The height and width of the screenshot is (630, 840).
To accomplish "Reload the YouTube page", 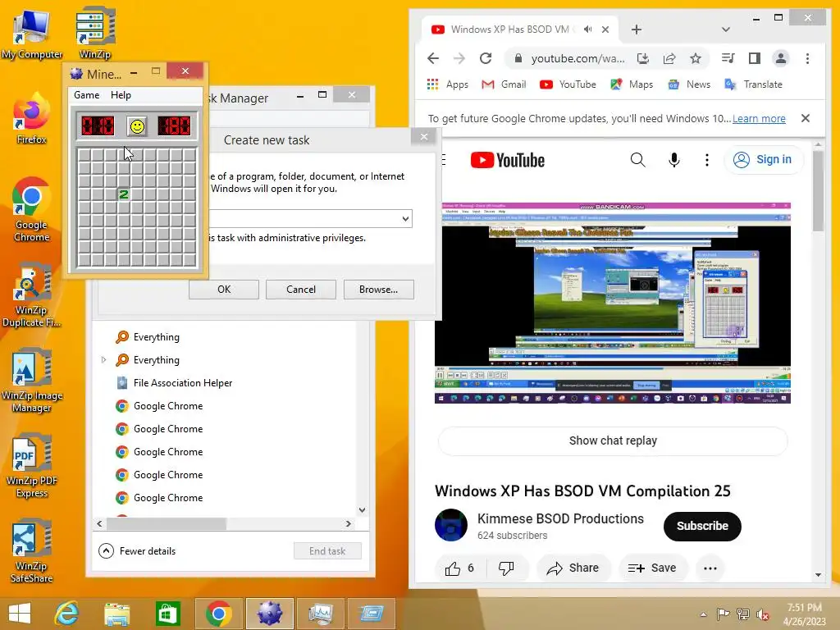I will (486, 58).
